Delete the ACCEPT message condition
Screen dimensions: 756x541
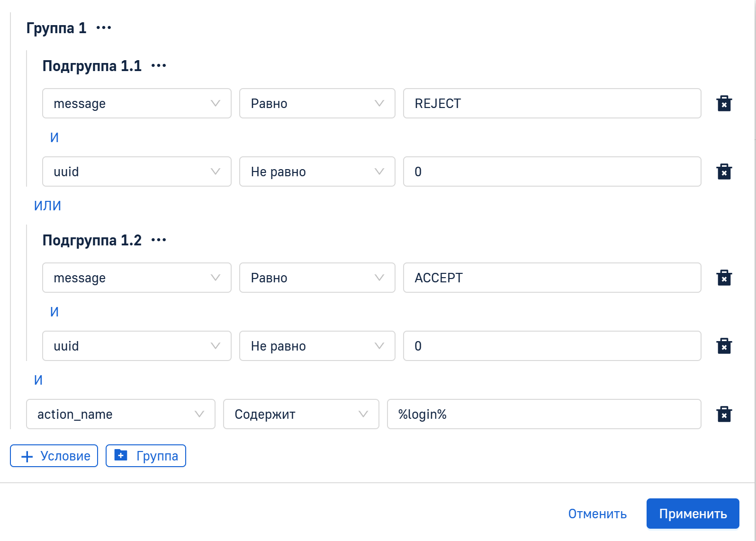click(724, 278)
